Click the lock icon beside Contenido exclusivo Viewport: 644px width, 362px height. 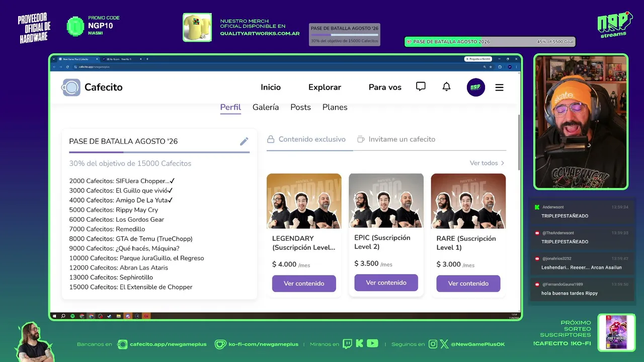pyautogui.click(x=271, y=139)
